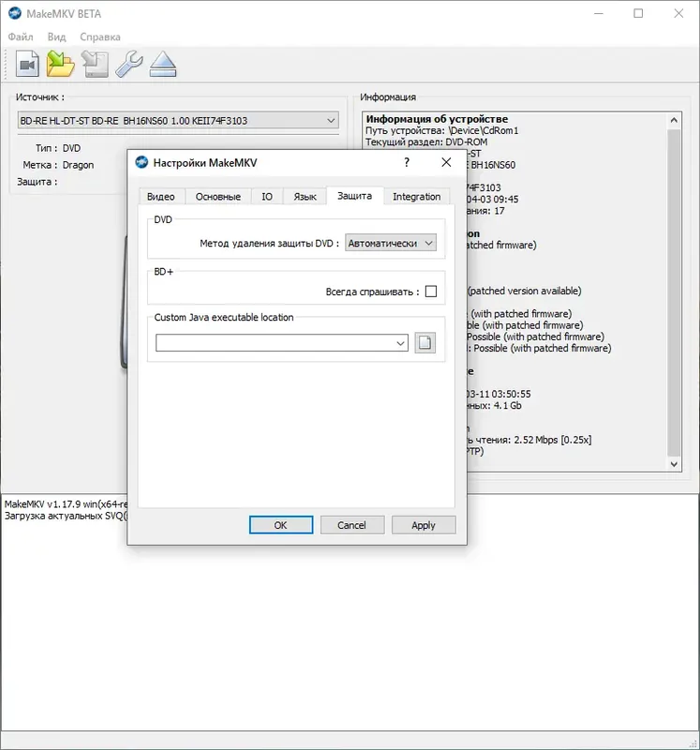This screenshot has height=750, width=700.
Task: Click the 'Текущий раздел: DVD-ROM' line
Action: (426, 142)
